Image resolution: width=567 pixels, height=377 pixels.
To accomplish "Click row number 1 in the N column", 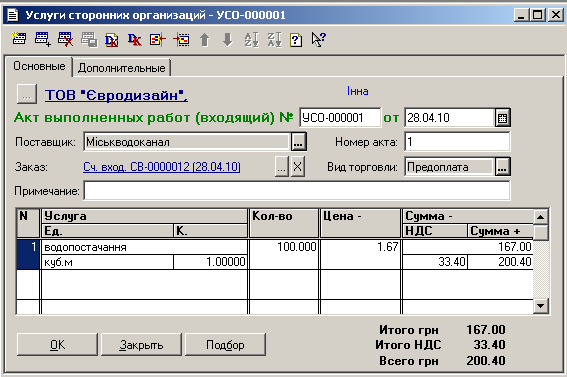I will (x=28, y=254).
